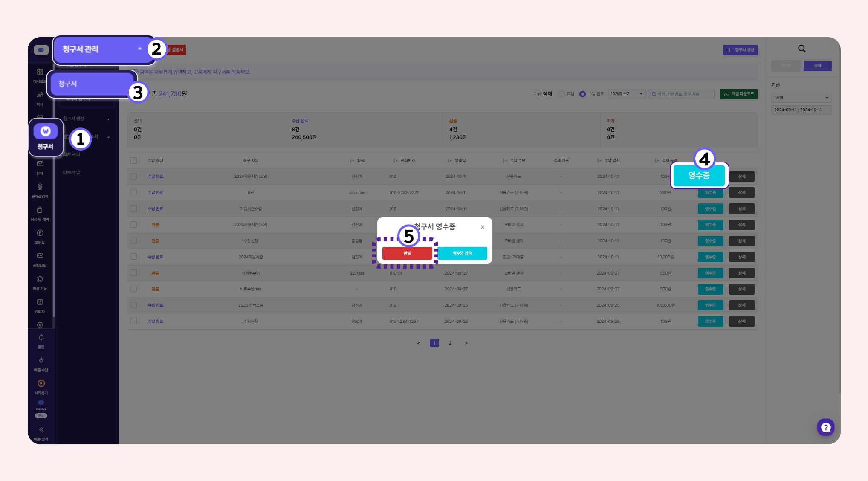Click the student search input field
The width and height of the screenshot is (868, 481).
tap(681, 94)
